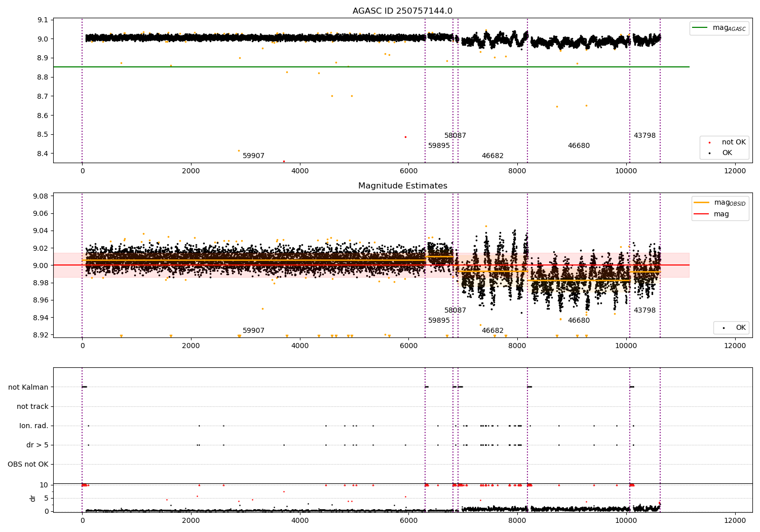The image size is (760, 532).
Task: Select the red 'not OK' legend marker
Action: click(709, 143)
